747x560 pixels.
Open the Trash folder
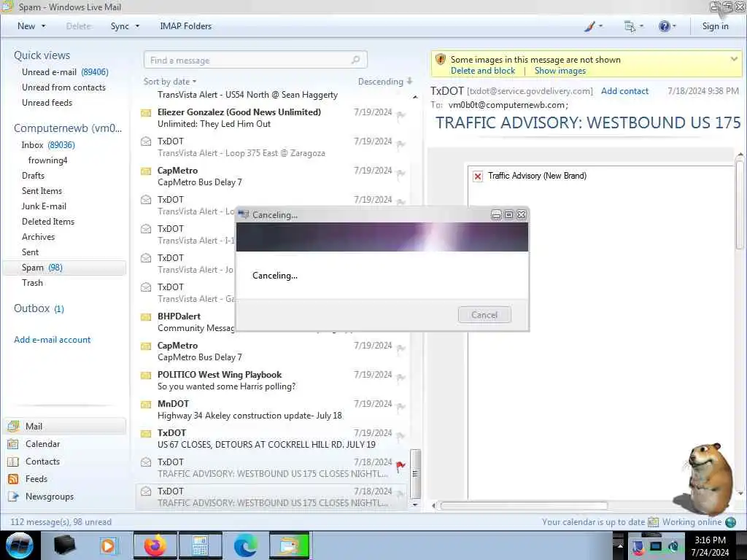click(x=32, y=283)
